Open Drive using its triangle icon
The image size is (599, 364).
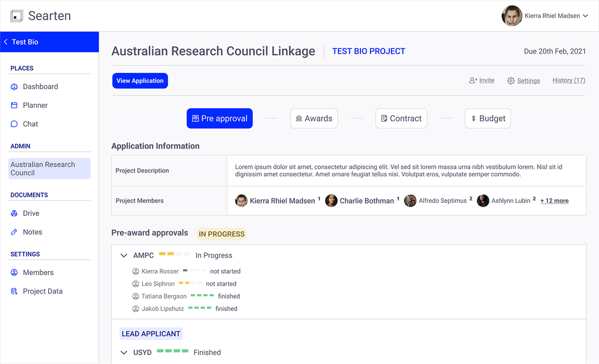(14, 213)
